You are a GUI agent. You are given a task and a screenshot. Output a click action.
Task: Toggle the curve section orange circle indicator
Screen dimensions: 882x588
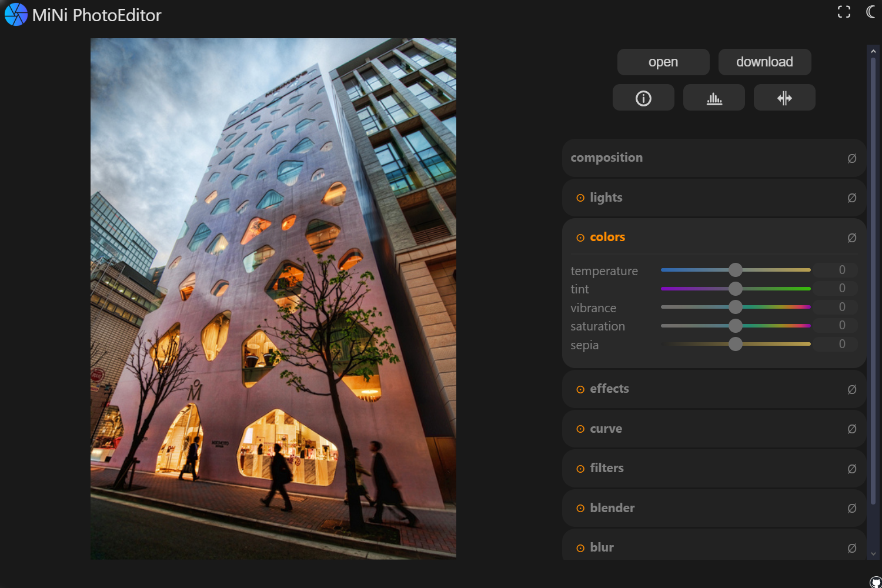pos(580,429)
